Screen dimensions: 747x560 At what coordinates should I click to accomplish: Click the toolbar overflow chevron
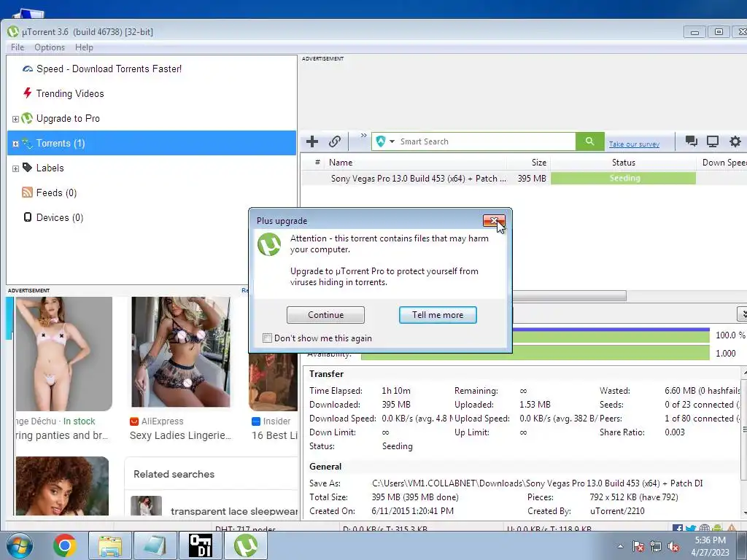pyautogui.click(x=363, y=136)
